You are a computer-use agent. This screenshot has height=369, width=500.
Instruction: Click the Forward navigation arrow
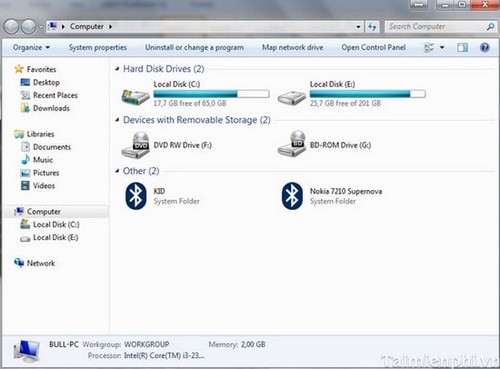pos(29,27)
